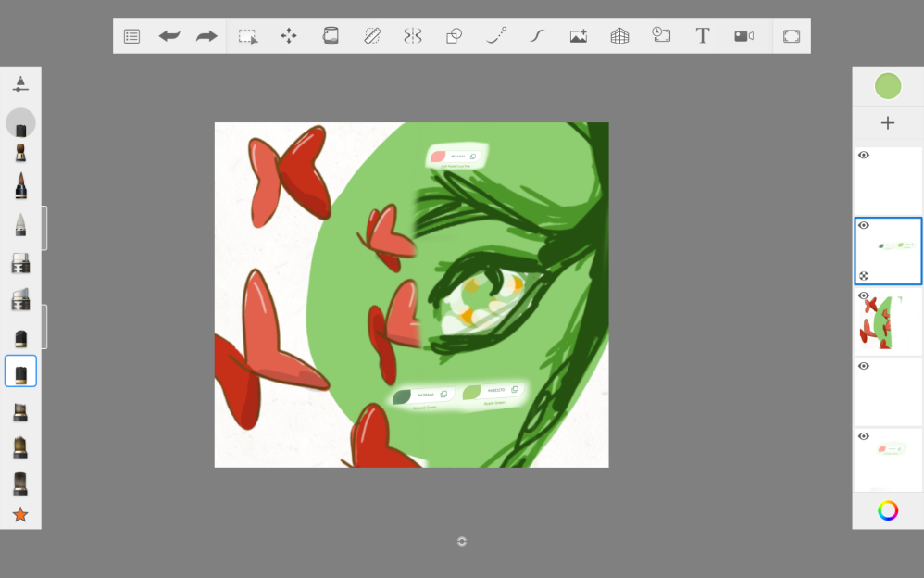This screenshot has width=924, height=578.
Task: Turn on Symmetry drawing
Action: (x=413, y=36)
